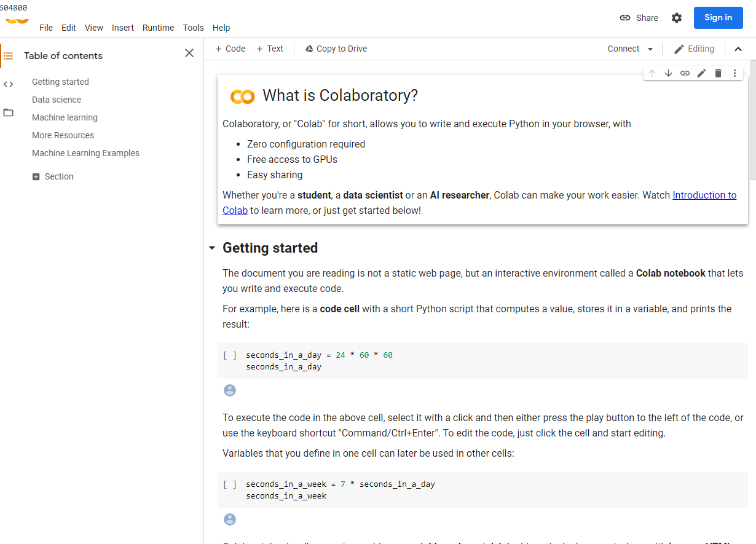The height and width of the screenshot is (544, 756).
Task: Go to More Resources in contents
Action: (63, 135)
